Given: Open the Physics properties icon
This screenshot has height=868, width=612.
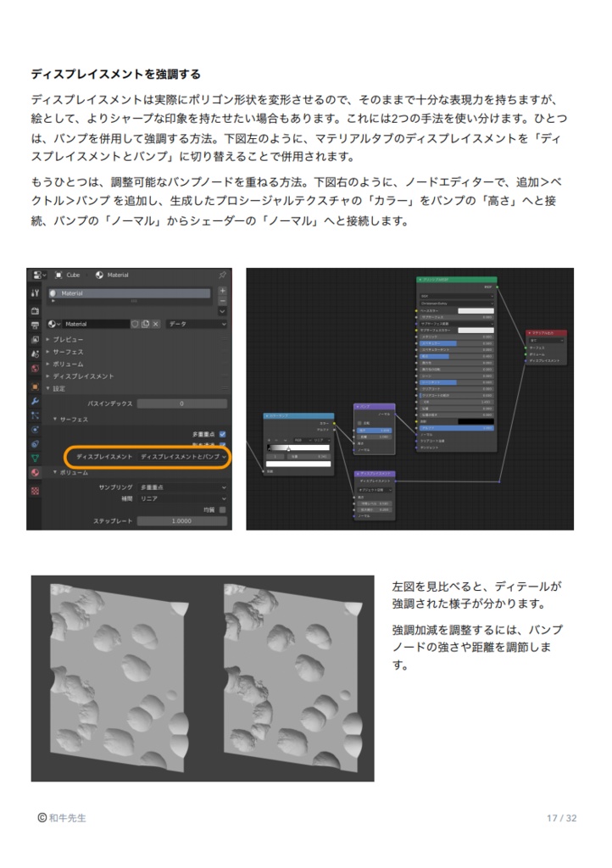Looking at the screenshot, I should click(x=35, y=430).
